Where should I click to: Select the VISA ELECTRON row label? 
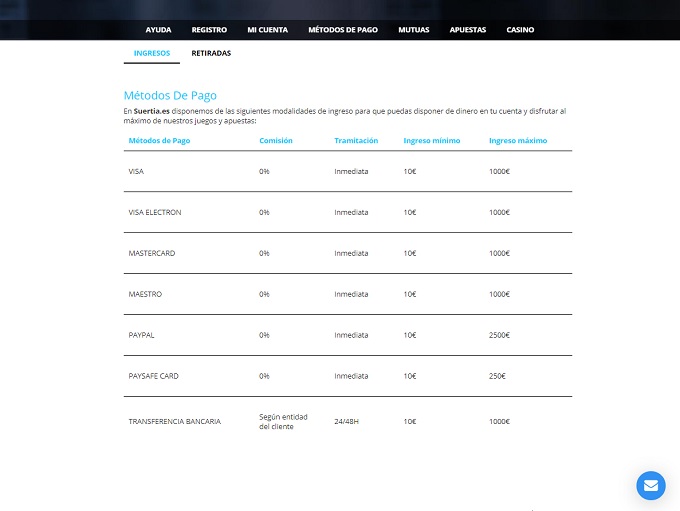tap(155, 212)
